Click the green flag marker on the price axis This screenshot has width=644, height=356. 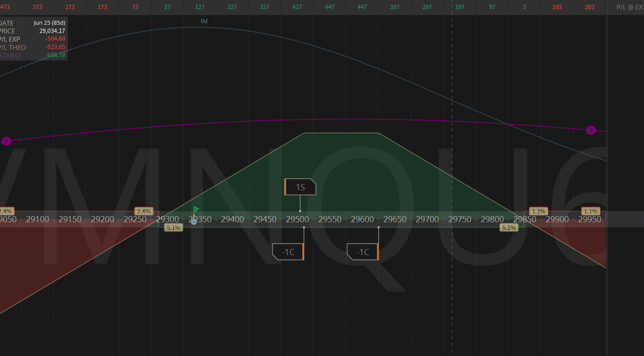pos(196,210)
